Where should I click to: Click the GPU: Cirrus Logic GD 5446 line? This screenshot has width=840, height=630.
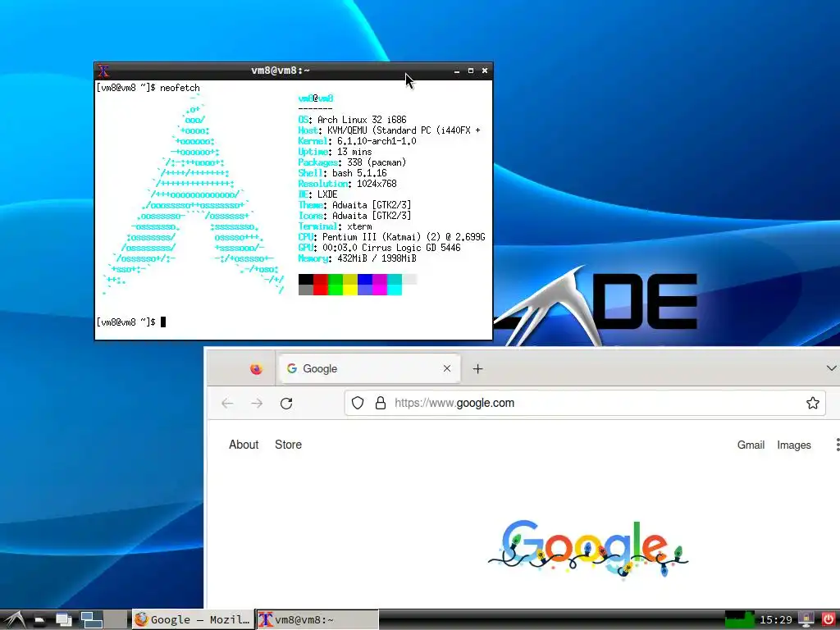point(379,248)
